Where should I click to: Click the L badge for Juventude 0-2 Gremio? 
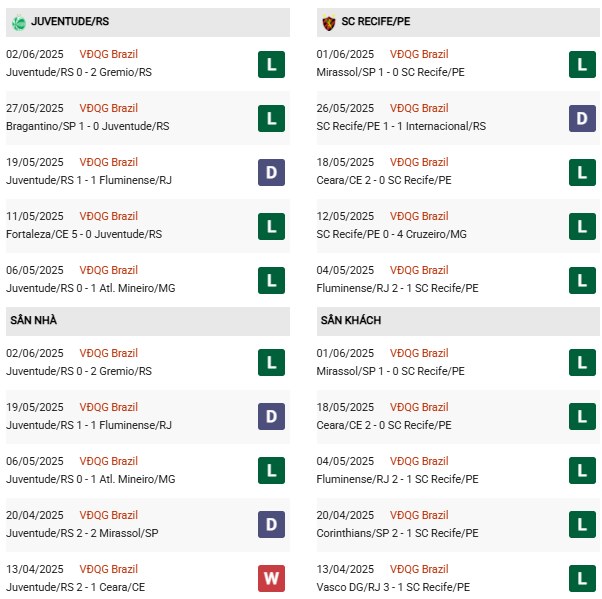tap(270, 65)
